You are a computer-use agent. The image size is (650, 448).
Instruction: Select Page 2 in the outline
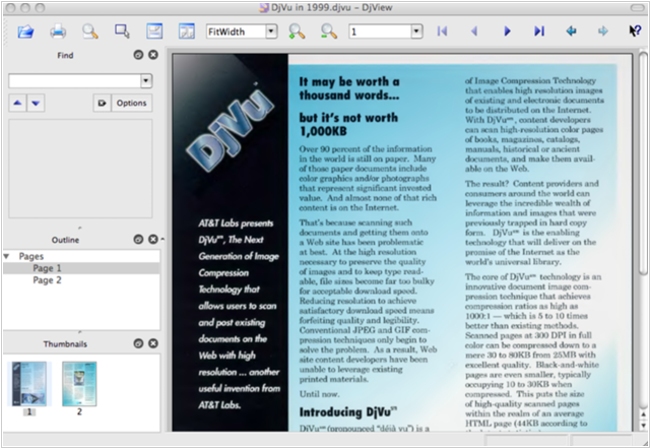47,281
